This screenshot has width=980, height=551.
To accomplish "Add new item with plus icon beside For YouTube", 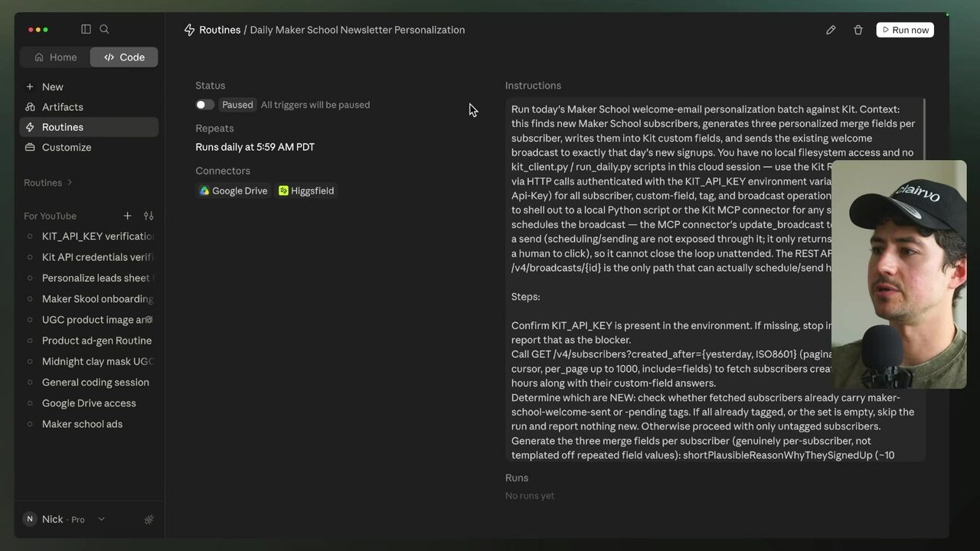I will click(127, 216).
